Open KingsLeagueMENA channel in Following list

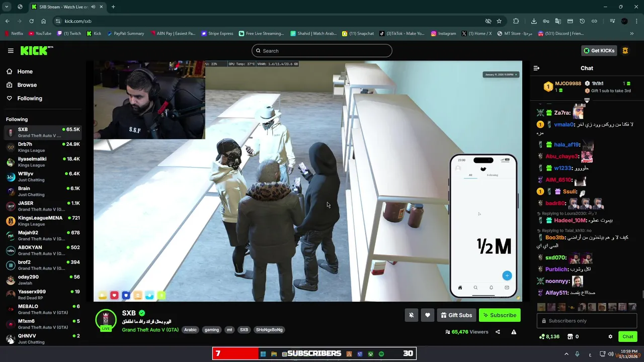coord(43,221)
